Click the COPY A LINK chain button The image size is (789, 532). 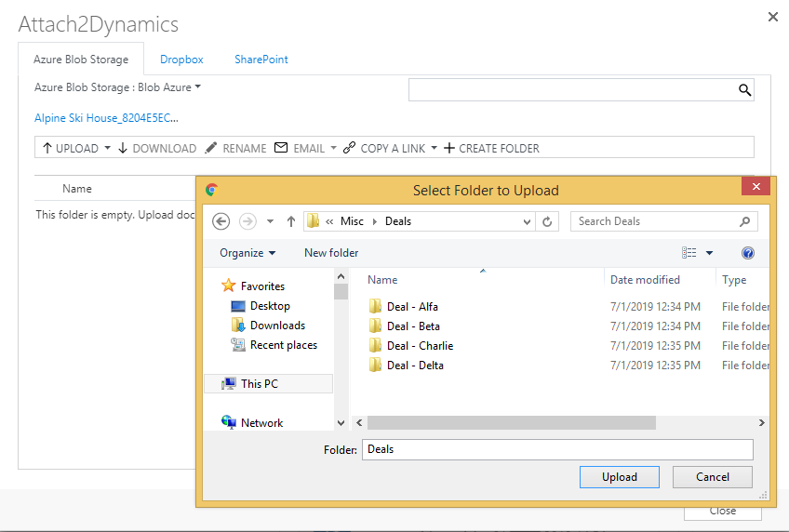tap(384, 148)
